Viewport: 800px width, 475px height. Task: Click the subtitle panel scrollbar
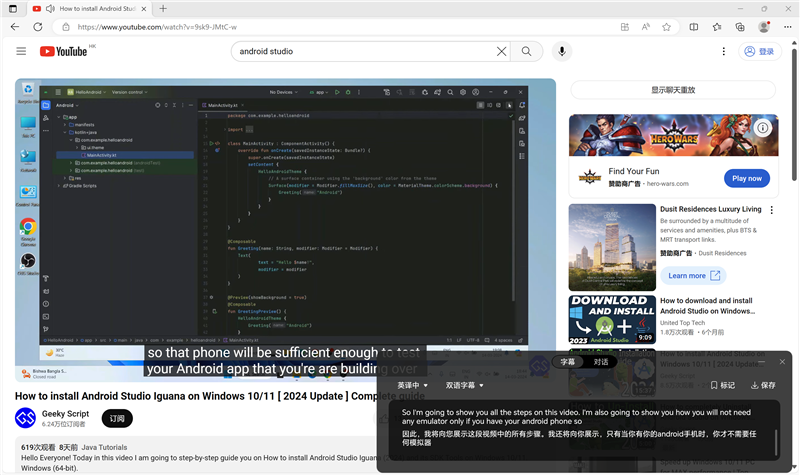(x=776, y=442)
